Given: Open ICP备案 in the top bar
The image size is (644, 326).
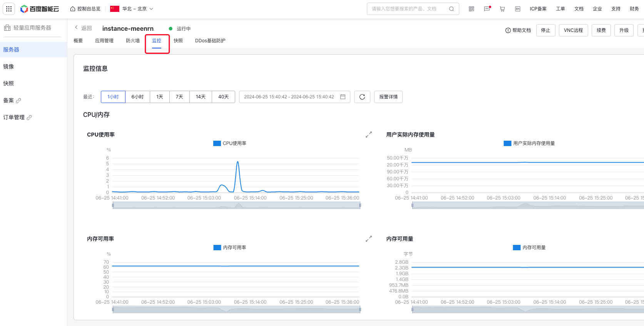Looking at the screenshot, I should [x=538, y=9].
